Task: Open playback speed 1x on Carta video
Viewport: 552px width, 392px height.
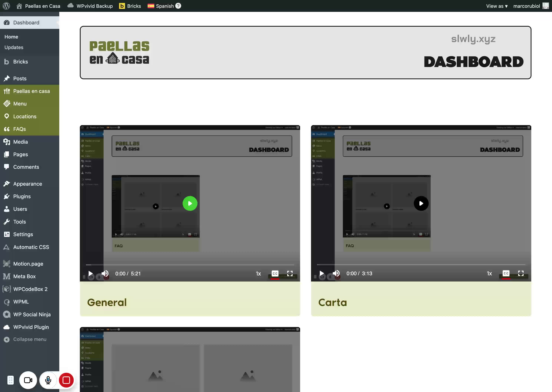Action: point(489,274)
